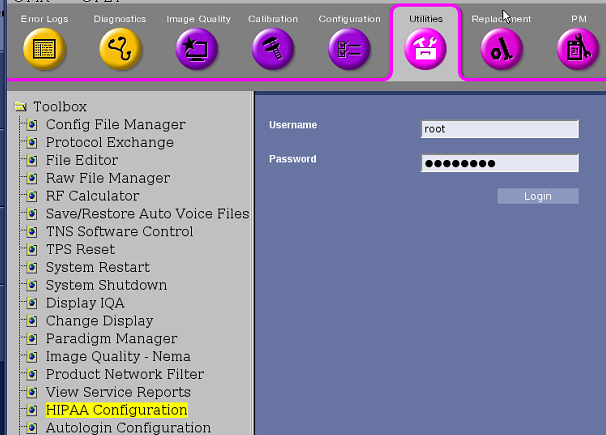This screenshot has height=435, width=606.
Task: Switch to the Diagnostics tab label
Action: 120,19
